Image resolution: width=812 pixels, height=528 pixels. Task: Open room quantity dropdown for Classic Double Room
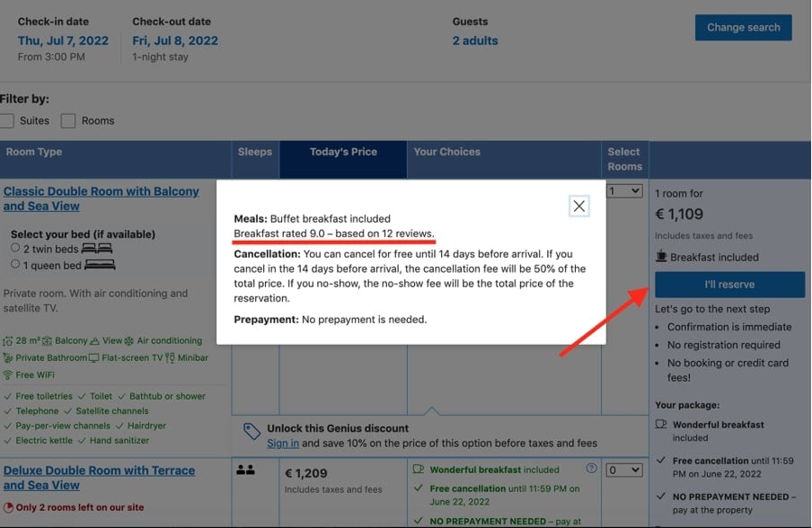point(625,191)
